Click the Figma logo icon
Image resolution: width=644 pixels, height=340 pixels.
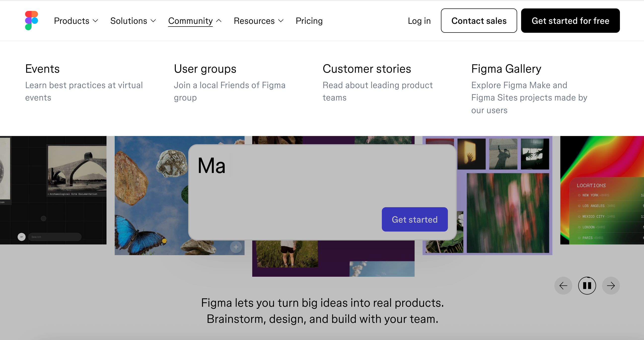32,21
